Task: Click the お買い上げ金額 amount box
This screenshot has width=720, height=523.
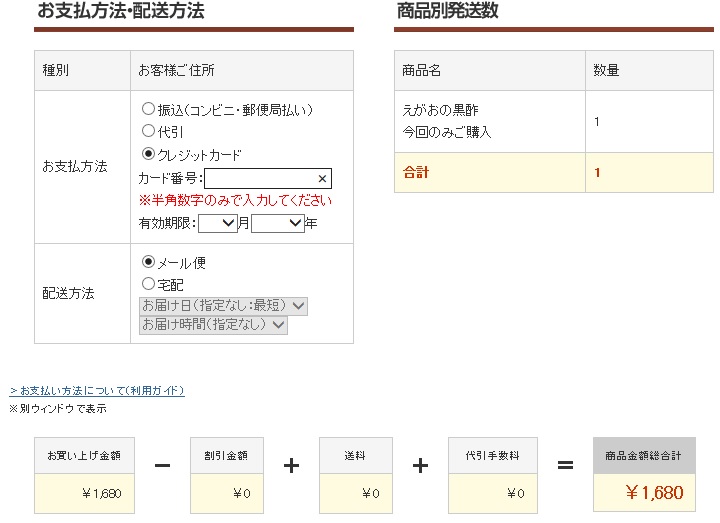Action: pos(84,492)
